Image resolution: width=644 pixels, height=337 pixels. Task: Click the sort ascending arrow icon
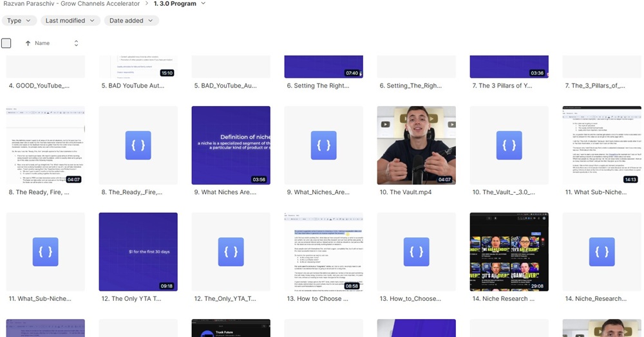(x=28, y=43)
